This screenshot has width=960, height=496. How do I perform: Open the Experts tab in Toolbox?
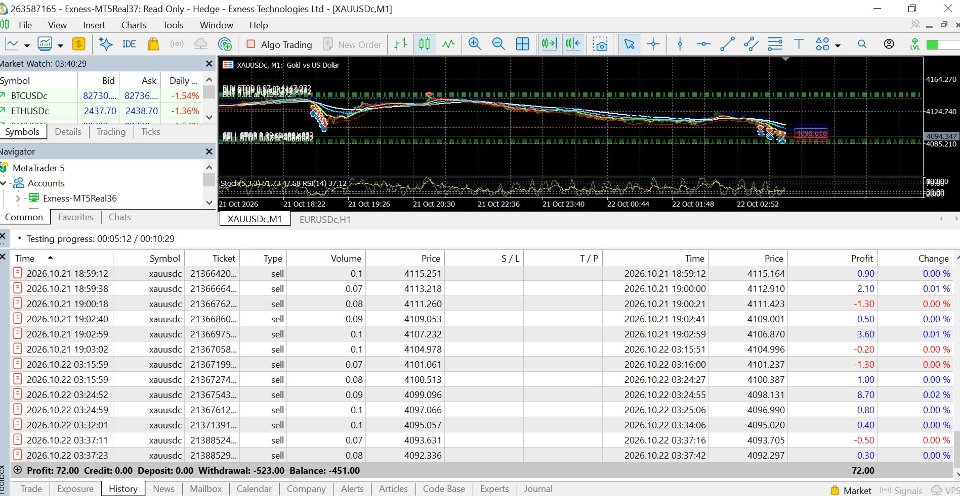[494, 489]
